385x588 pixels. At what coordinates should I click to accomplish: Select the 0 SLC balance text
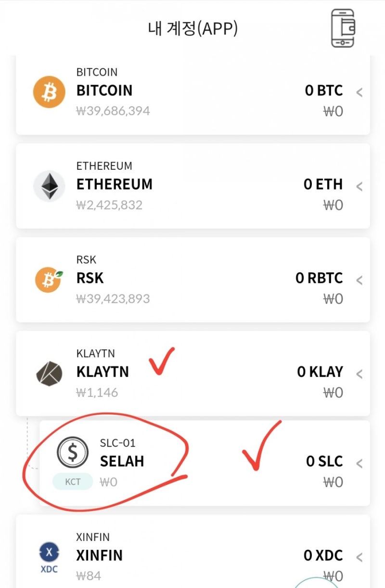click(x=324, y=461)
